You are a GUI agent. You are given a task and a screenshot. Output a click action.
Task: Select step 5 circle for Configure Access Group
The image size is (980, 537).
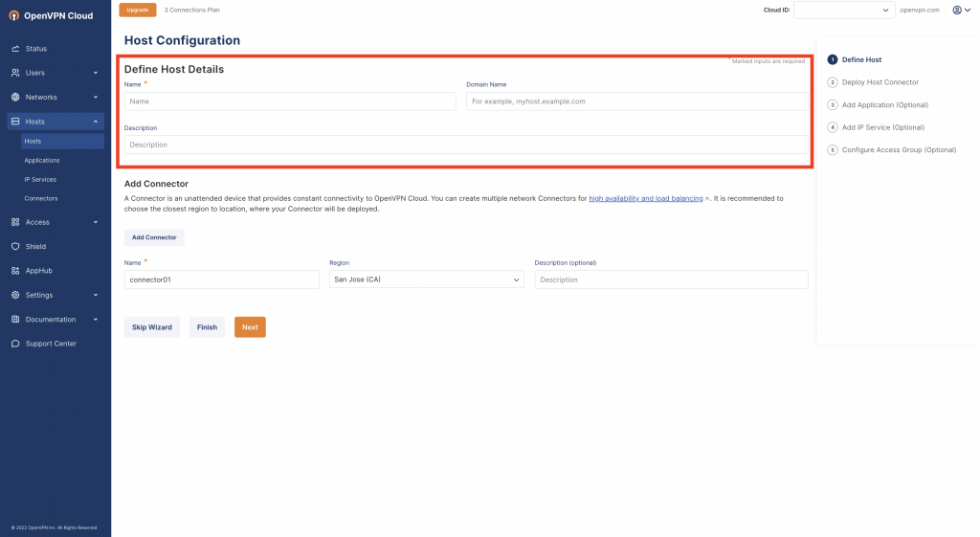pyautogui.click(x=833, y=150)
